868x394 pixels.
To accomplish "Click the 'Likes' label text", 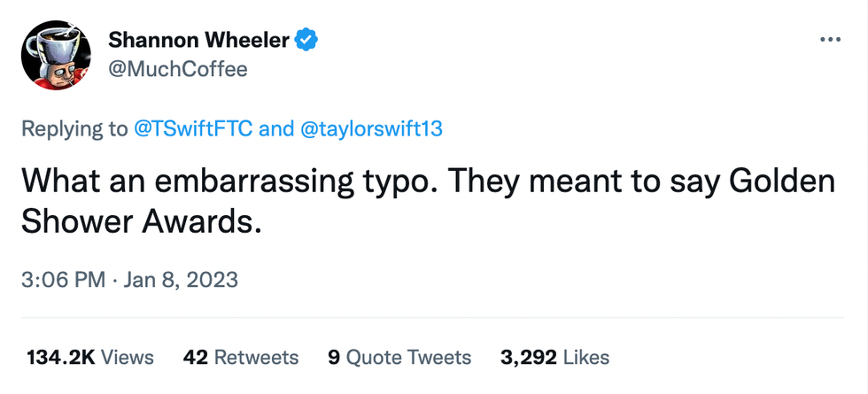I will [585, 357].
